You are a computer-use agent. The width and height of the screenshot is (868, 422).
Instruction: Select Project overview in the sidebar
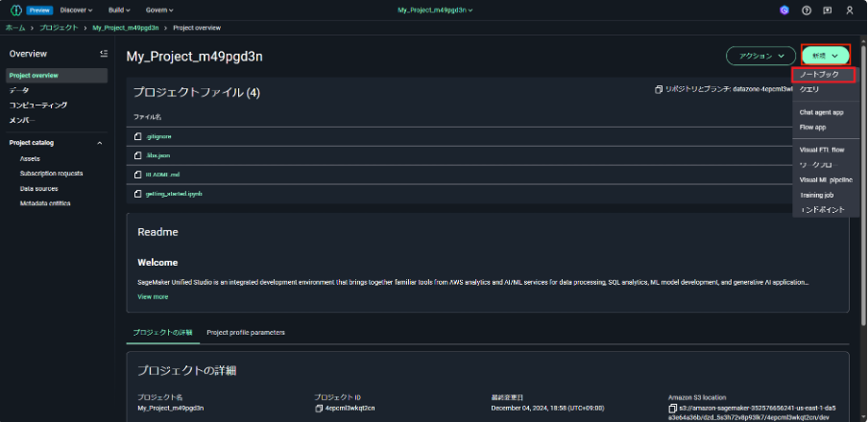[57, 76]
